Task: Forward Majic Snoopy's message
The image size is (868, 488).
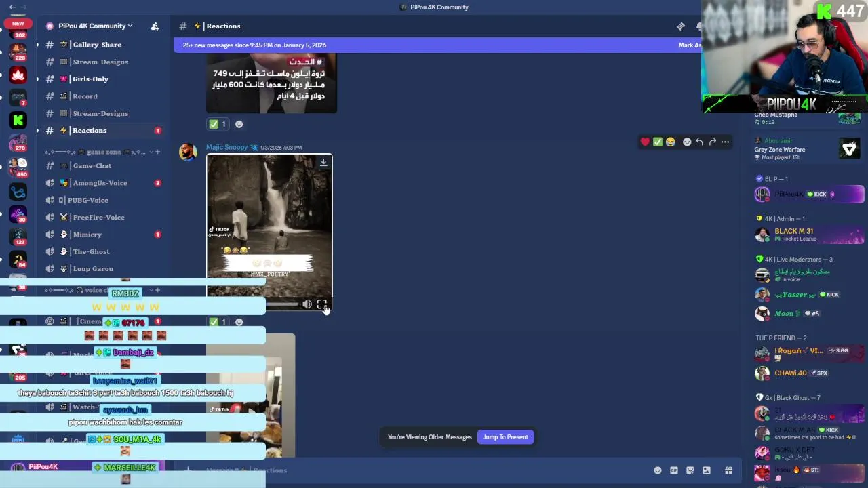Action: [712, 142]
